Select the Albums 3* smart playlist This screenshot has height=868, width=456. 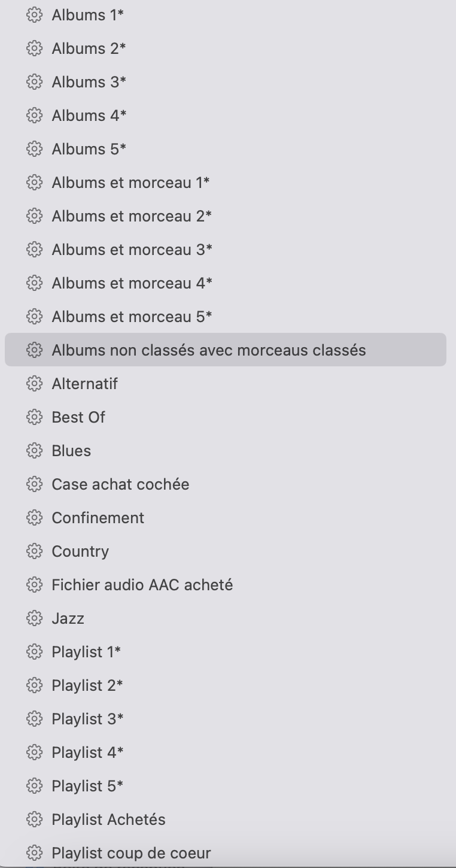point(89,82)
